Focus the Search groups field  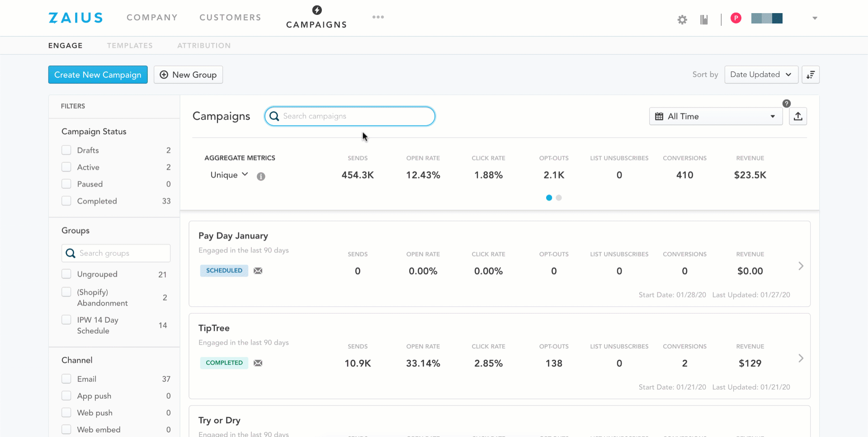click(x=116, y=253)
